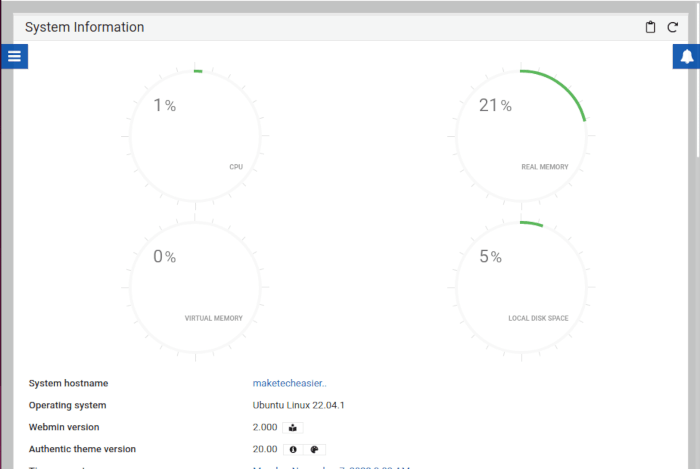Click the 'Operating system' label

point(67,405)
